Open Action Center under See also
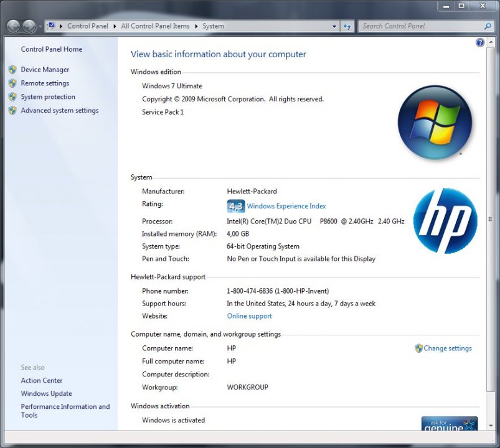Image resolution: width=500 pixels, height=448 pixels. tap(42, 380)
